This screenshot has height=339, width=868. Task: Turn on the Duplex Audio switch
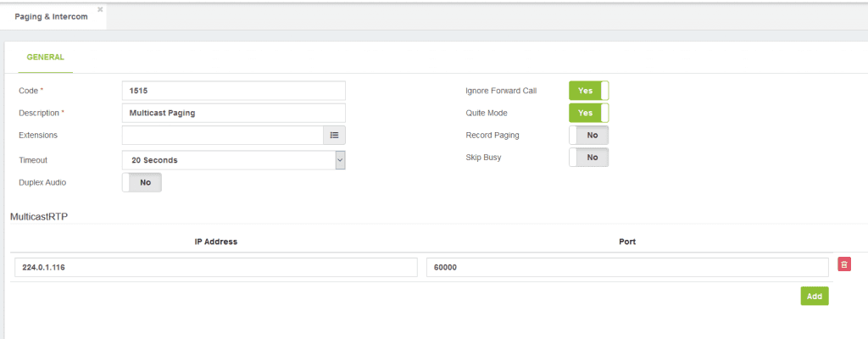142,182
